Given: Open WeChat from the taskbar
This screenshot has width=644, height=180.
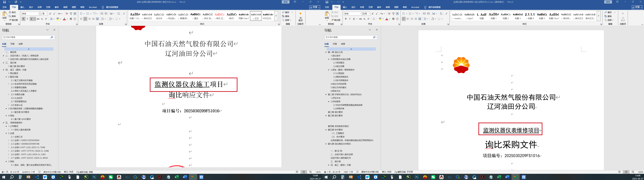Looking at the screenshot, I should click(x=111, y=177).
